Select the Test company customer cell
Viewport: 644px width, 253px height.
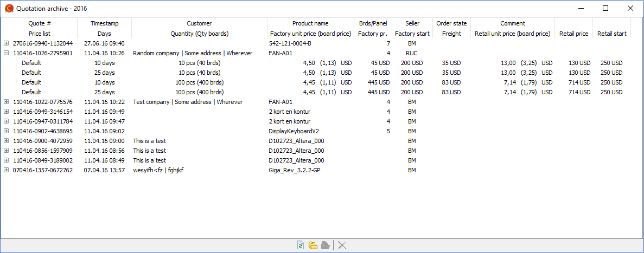pos(188,102)
